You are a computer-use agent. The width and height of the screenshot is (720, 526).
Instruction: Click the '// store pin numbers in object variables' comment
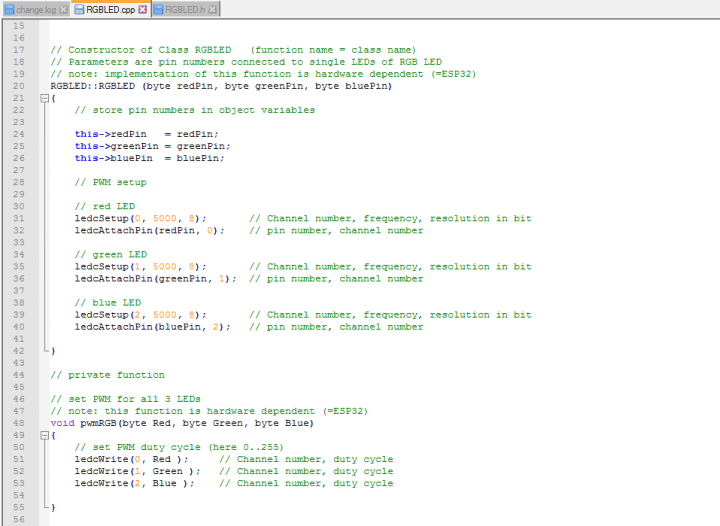(x=195, y=110)
